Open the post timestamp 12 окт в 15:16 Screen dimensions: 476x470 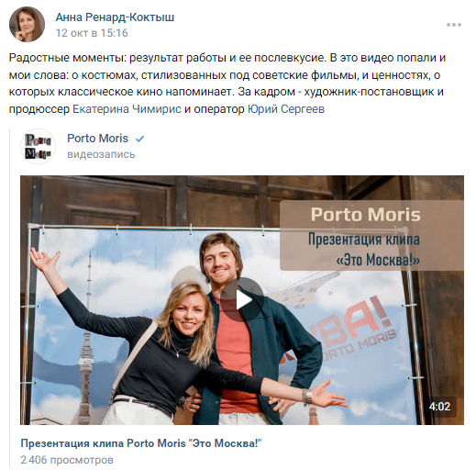[x=92, y=33]
